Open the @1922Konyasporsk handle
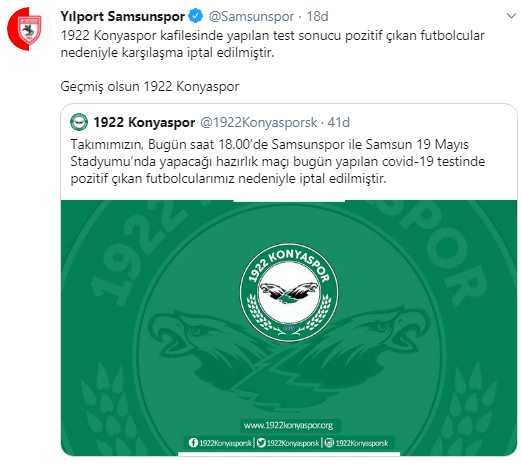522x465 pixels. pos(258,123)
